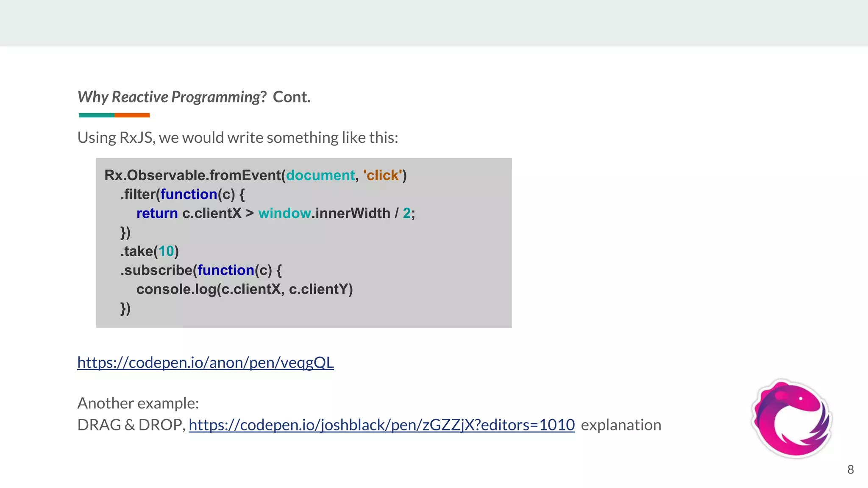This screenshot has height=488, width=868.
Task: Click the console.log code line
Action: point(244,289)
